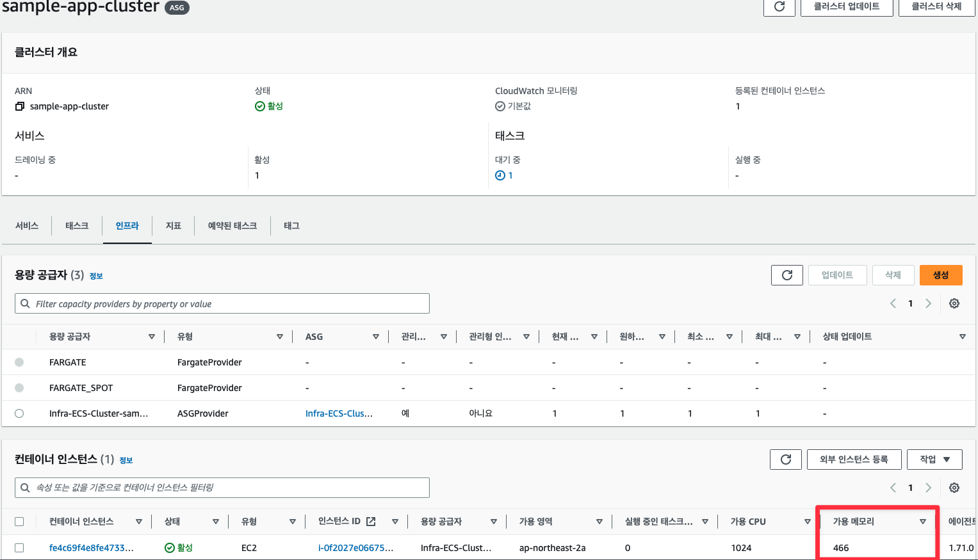Click the search icon in capacity provider filter
Image resolution: width=978 pixels, height=560 pixels.
pos(25,303)
